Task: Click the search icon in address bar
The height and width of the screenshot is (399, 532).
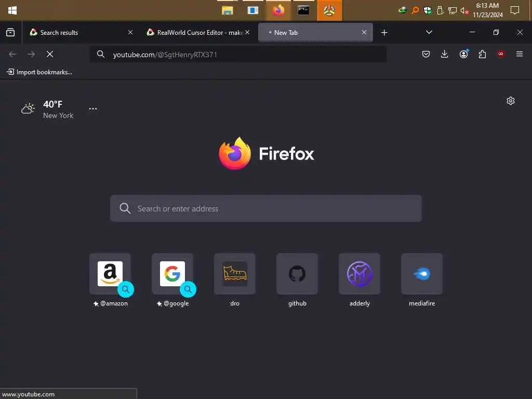Action: tap(101, 54)
